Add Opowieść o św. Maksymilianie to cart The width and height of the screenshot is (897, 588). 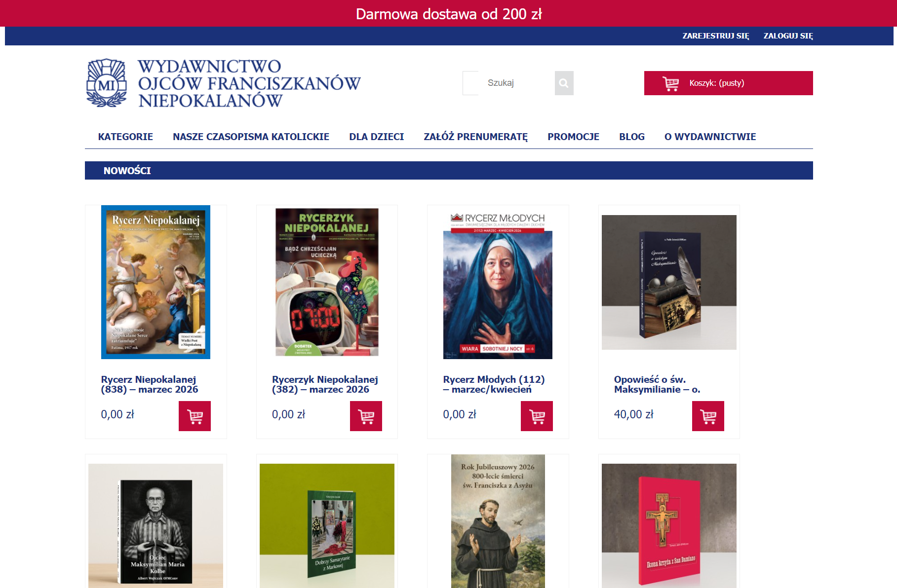pyautogui.click(x=708, y=416)
